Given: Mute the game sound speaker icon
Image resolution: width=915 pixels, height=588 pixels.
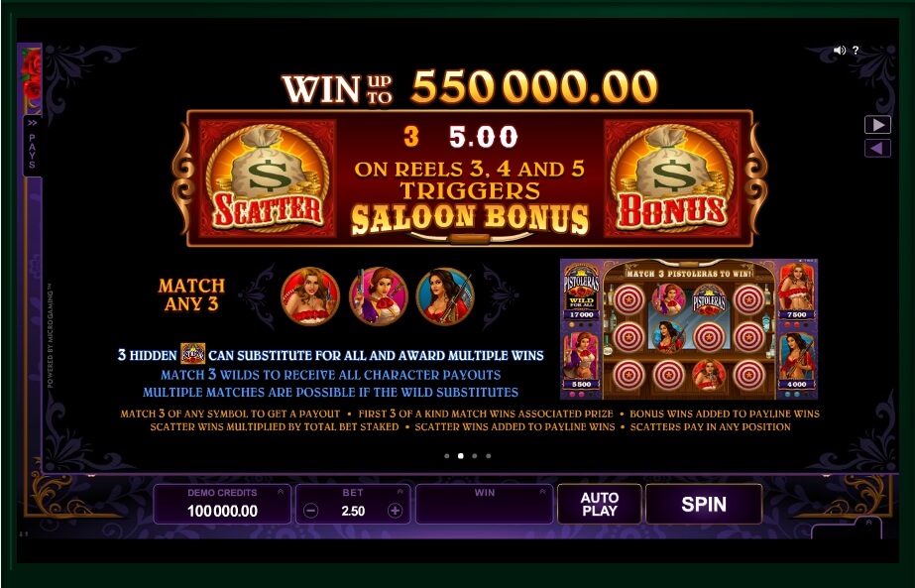Looking at the screenshot, I should (x=839, y=51).
